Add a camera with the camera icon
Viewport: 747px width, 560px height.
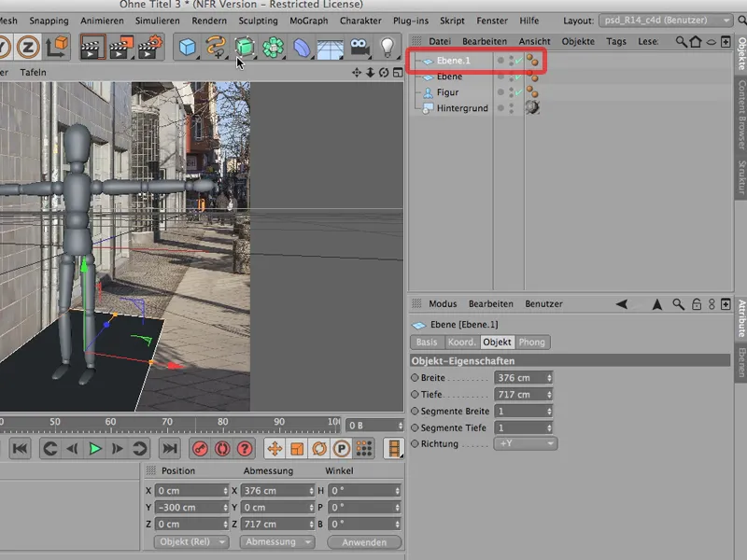(x=359, y=48)
